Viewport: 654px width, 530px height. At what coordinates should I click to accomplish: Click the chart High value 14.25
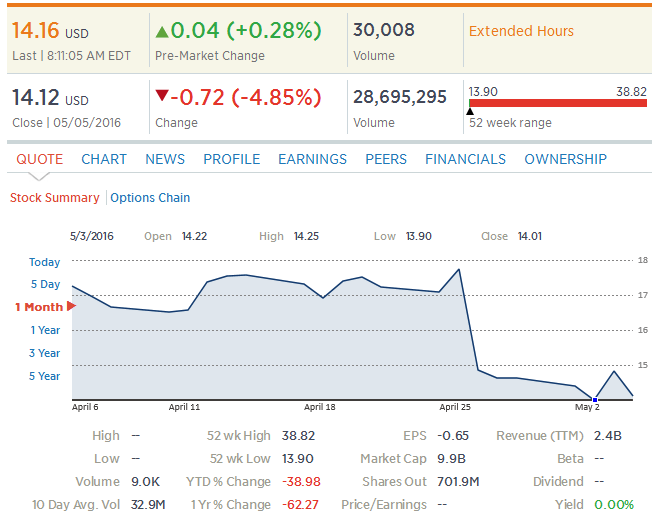point(306,236)
